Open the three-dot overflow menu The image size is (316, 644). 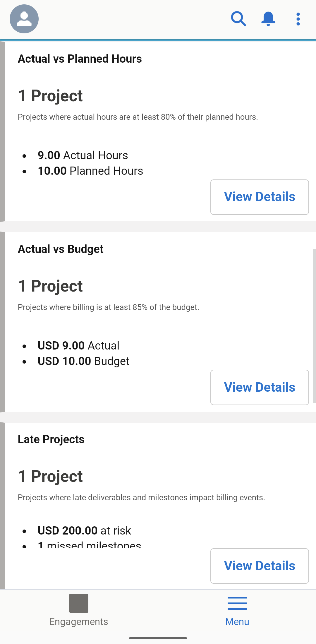tap(298, 19)
